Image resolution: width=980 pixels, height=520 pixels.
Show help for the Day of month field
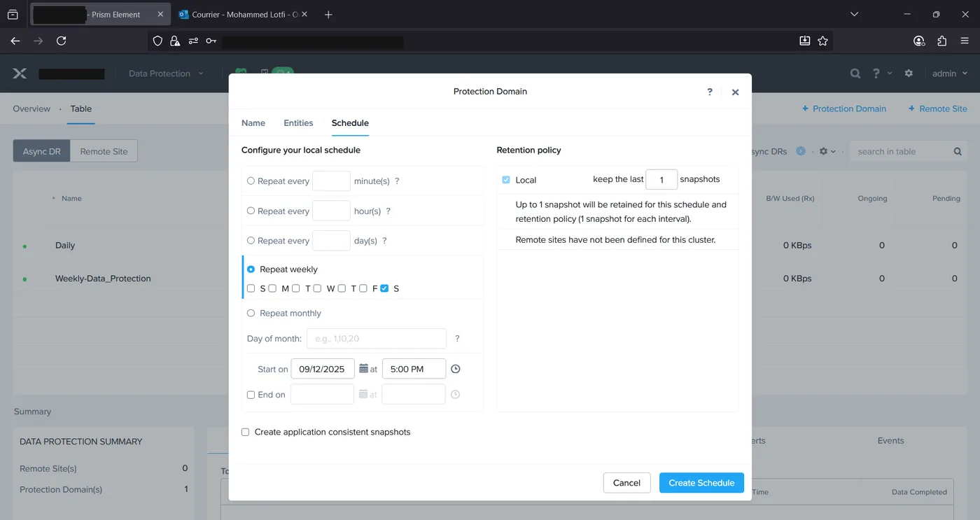click(457, 339)
